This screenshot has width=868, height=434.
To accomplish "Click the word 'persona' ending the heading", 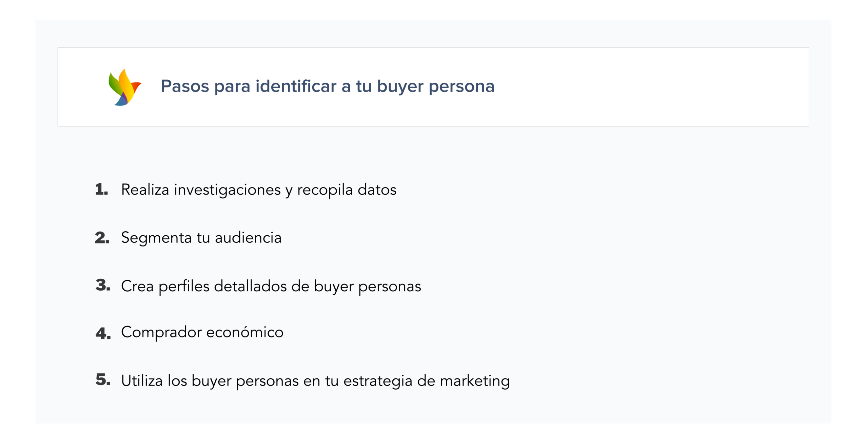I will (x=461, y=86).
